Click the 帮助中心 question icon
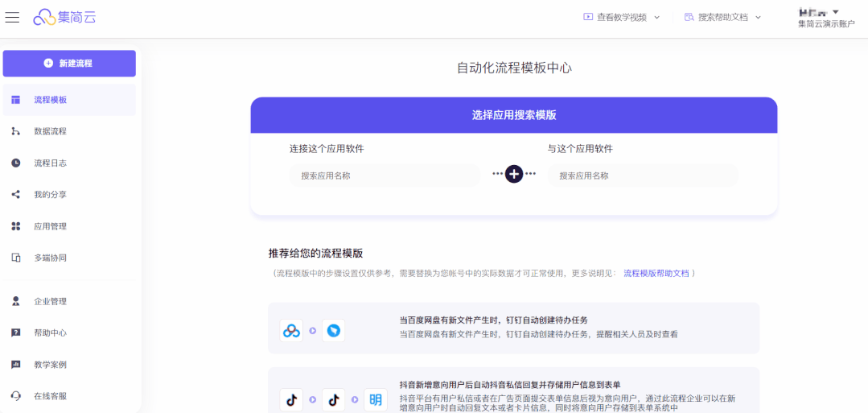The height and width of the screenshot is (413, 868). click(15, 332)
